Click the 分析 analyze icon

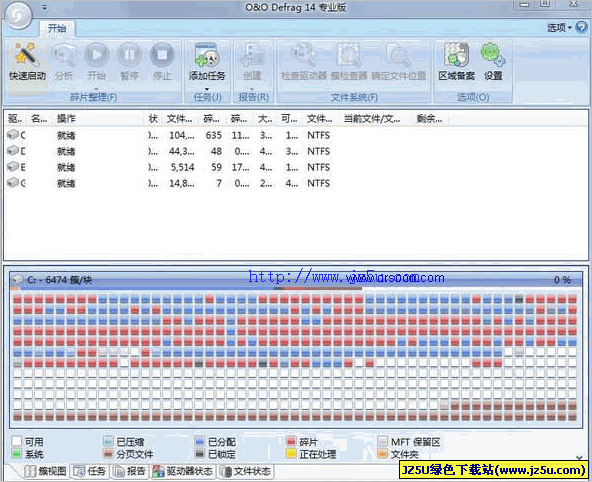pos(64,55)
